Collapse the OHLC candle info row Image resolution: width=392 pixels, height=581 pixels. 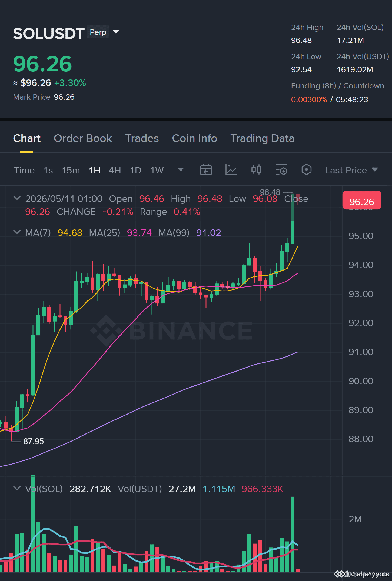pos(17,198)
